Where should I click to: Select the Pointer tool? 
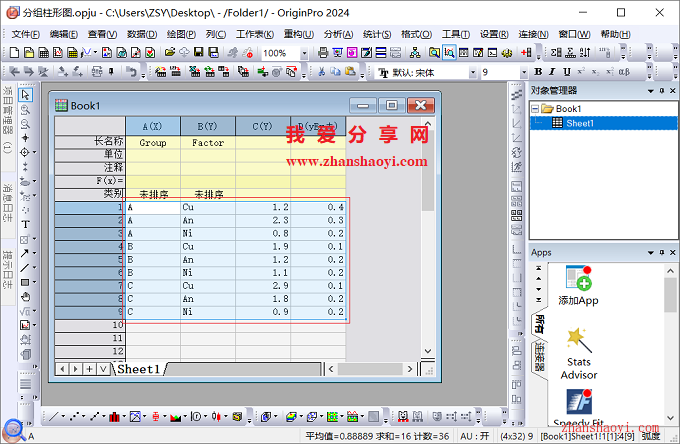25,95
